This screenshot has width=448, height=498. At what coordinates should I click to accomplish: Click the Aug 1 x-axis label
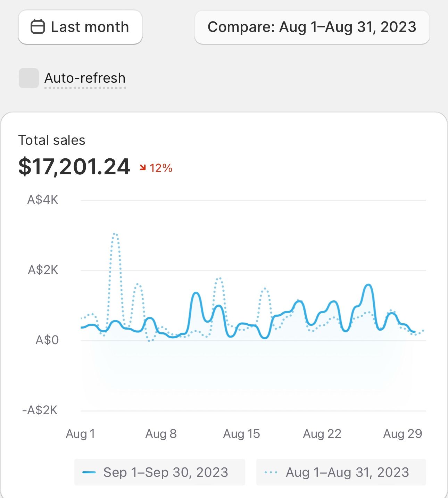click(x=80, y=434)
